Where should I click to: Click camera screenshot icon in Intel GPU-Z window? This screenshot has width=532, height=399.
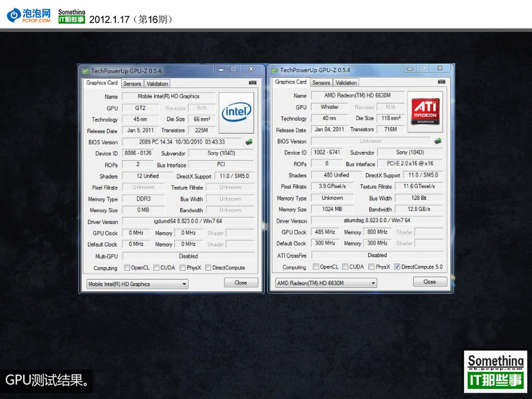pos(252,82)
